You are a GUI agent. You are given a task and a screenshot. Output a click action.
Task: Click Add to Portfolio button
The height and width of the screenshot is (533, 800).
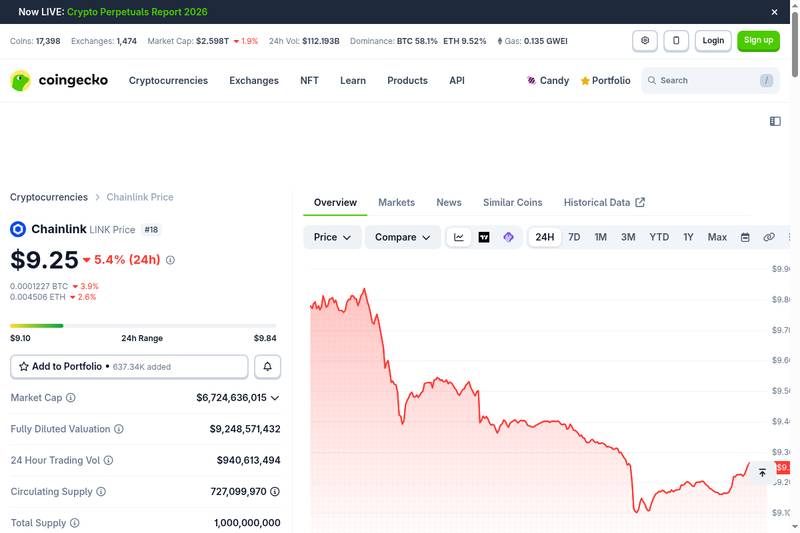click(129, 366)
